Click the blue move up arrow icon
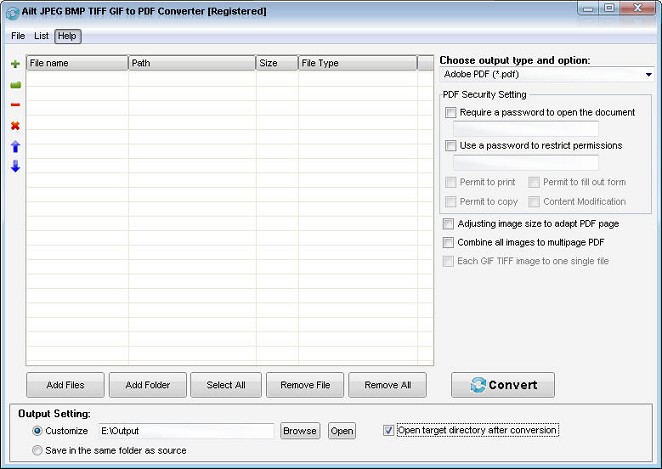 coord(15,146)
